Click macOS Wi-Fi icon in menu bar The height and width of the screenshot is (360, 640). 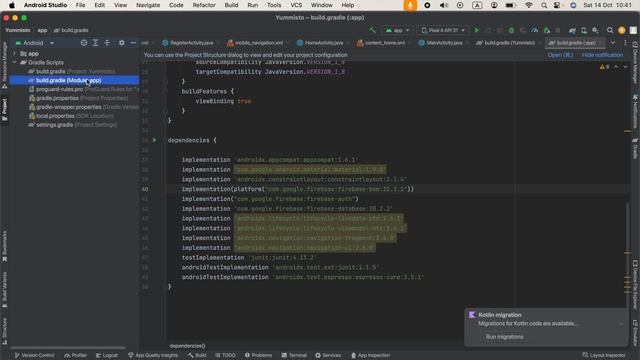529,5
